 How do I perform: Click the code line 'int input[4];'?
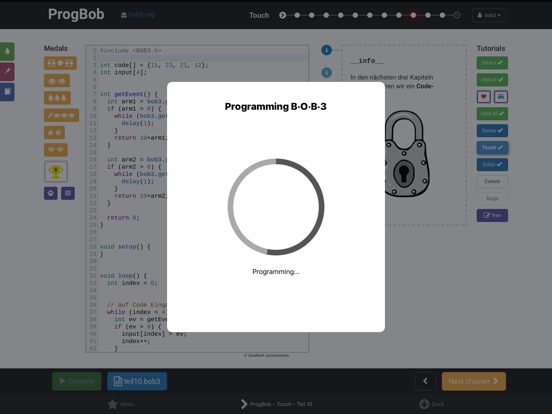(x=123, y=73)
